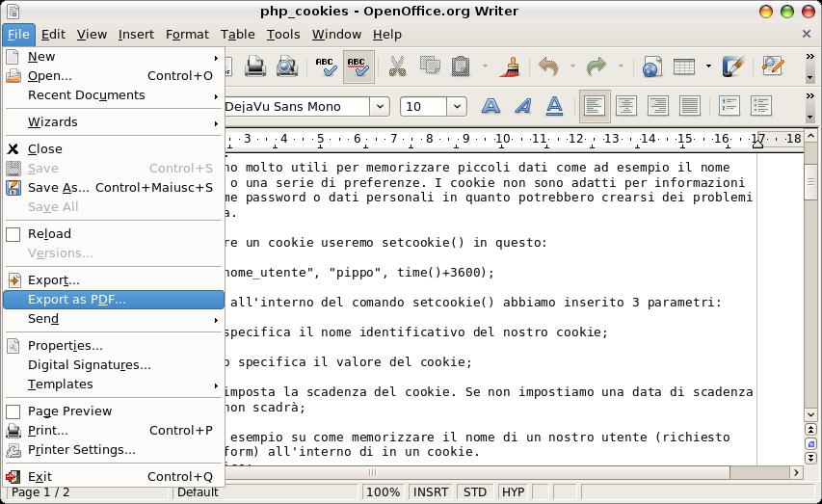Viewport: 822px width, 504px height.
Task: Toggle the AutoSpellcheck toolbar button
Action: (x=358, y=66)
